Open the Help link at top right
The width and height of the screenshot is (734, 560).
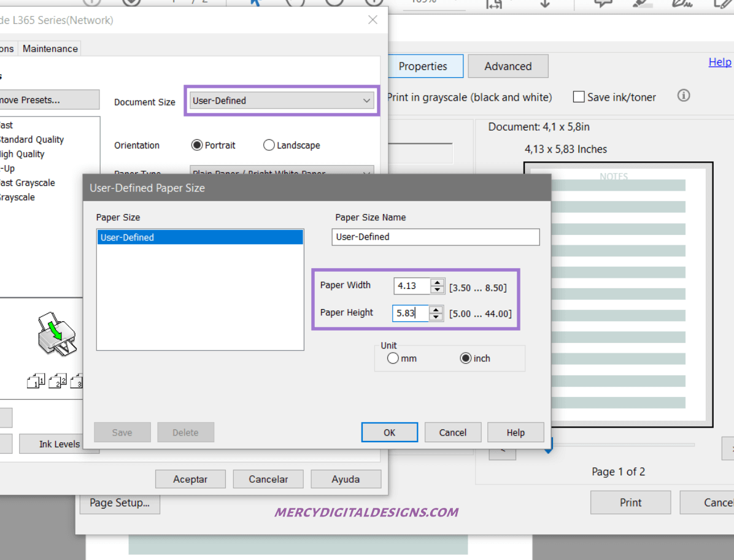coord(719,61)
